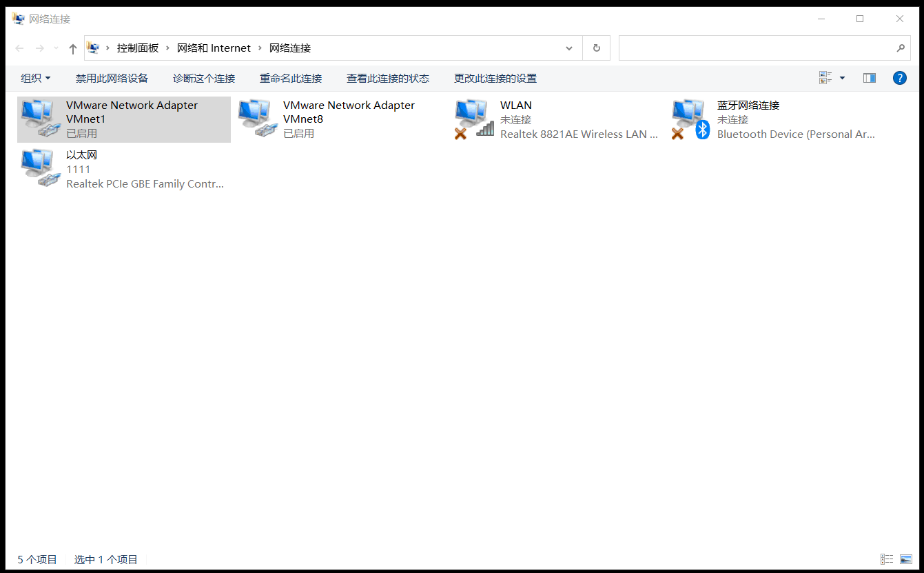Screen dimensions: 924x573
Task: Select the VMware Network Adapter VMnet8 icon
Action: point(257,119)
